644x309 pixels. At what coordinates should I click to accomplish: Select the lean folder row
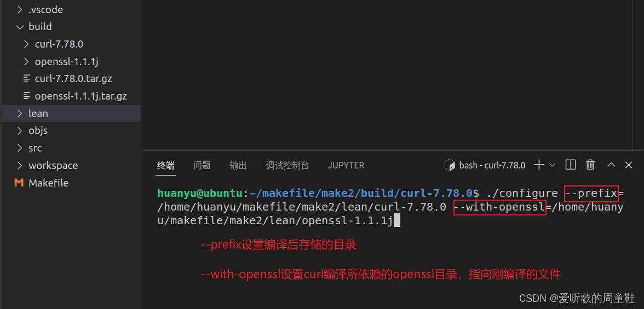tap(71, 113)
